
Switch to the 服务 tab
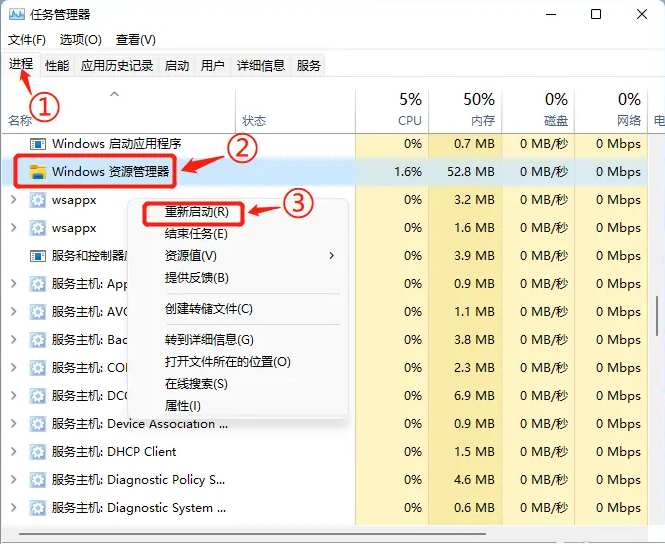pyautogui.click(x=308, y=66)
